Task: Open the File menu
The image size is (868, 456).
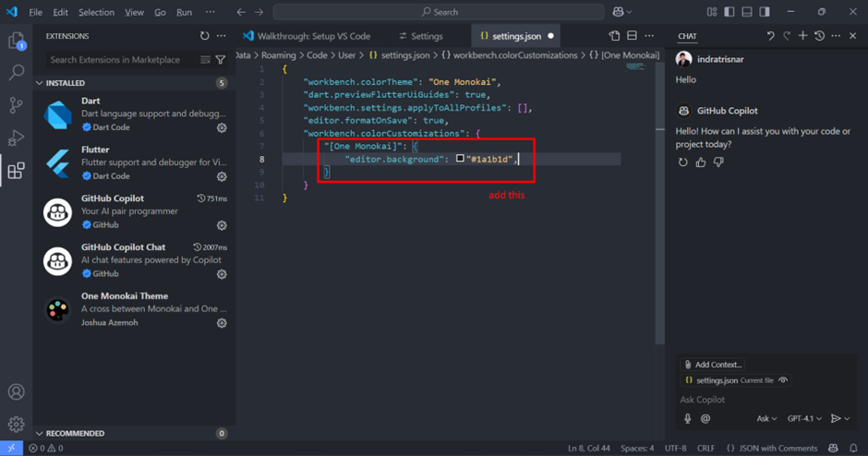Action: pos(35,12)
